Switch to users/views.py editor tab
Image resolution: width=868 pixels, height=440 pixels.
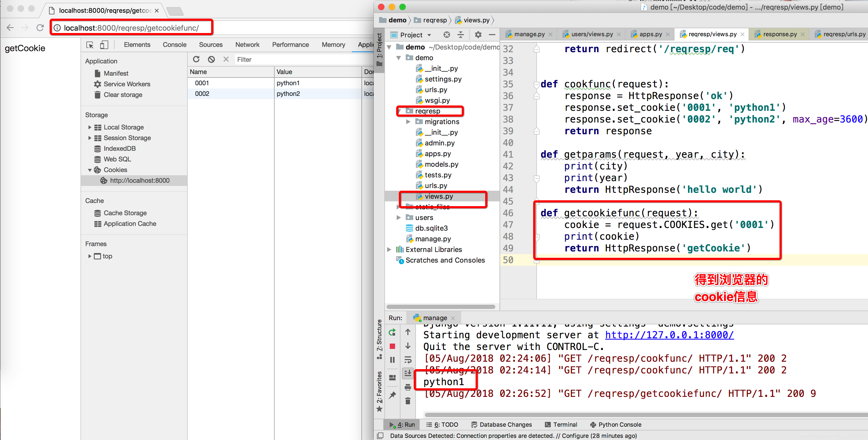click(x=592, y=34)
